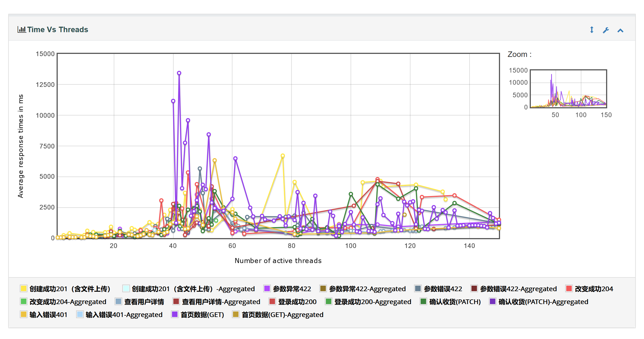This screenshot has width=644, height=339.
Task: Click the 输入错误401 legend swatch
Action: (23, 315)
